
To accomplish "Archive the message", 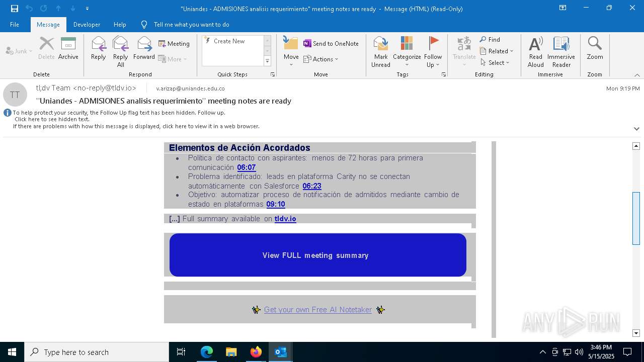I will tap(68, 49).
